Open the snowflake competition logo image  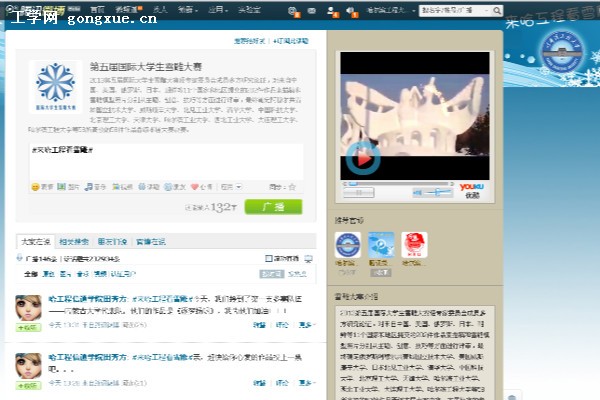pos(55,85)
